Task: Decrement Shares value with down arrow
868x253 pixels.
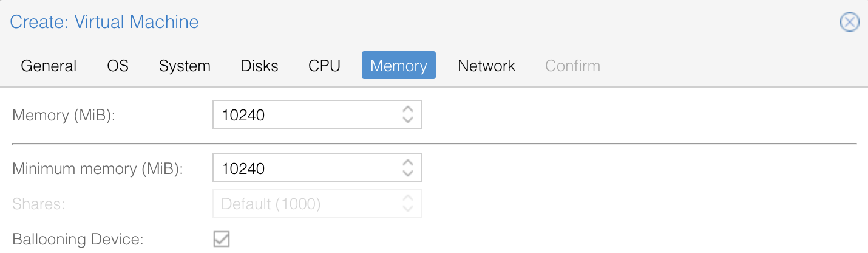Action: (x=408, y=209)
